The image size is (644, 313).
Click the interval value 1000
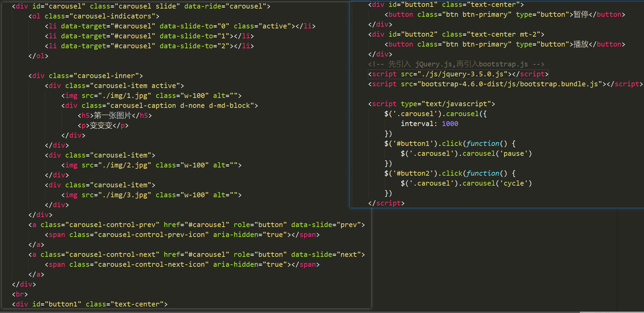450,124
